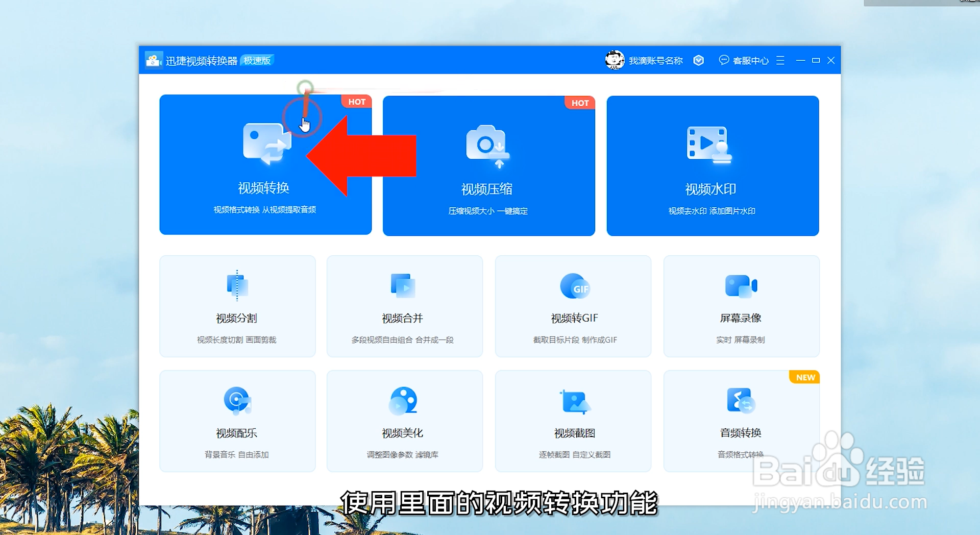Click the user avatar in title bar
The image size is (980, 535).
615,60
